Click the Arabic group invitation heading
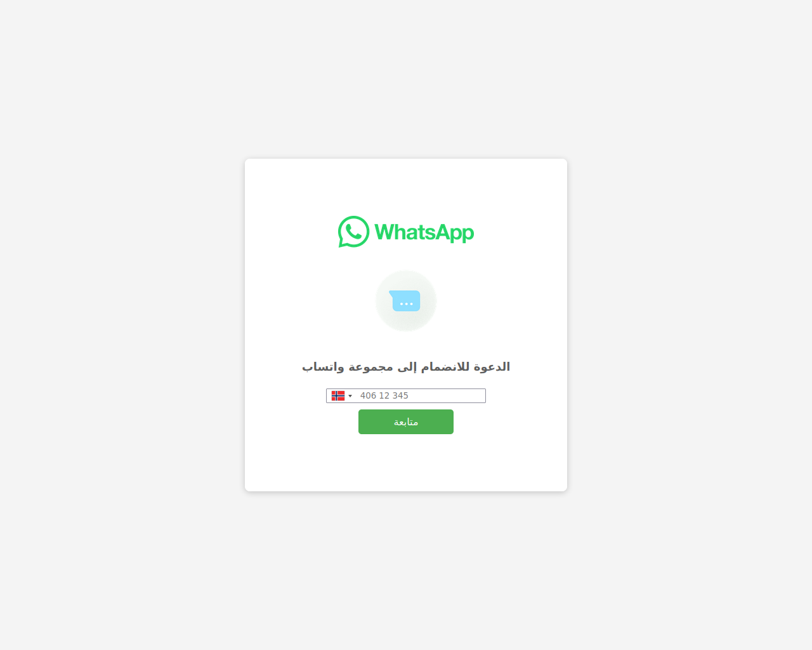 coord(406,367)
